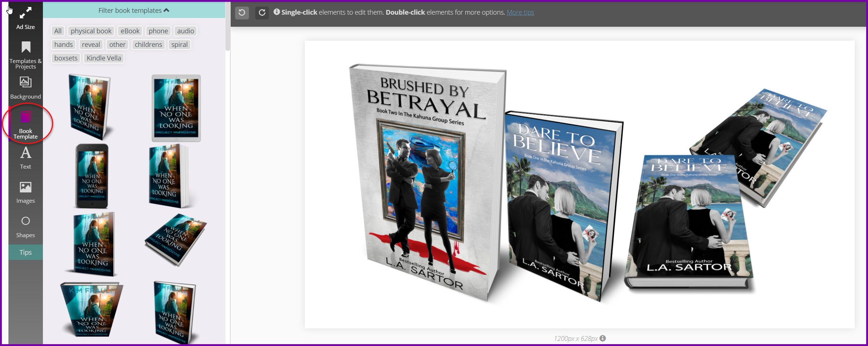
Task: Select the Book Template tool
Action: click(25, 125)
